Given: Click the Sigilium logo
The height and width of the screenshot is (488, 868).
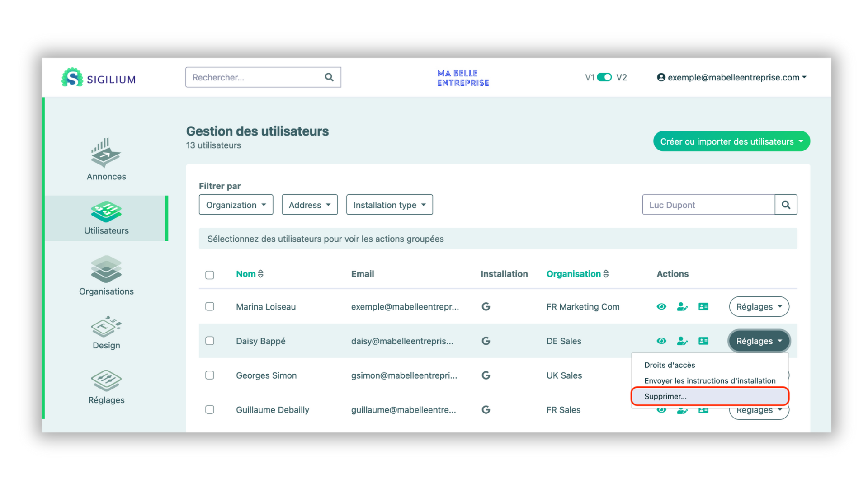Looking at the screenshot, I should coord(99,78).
